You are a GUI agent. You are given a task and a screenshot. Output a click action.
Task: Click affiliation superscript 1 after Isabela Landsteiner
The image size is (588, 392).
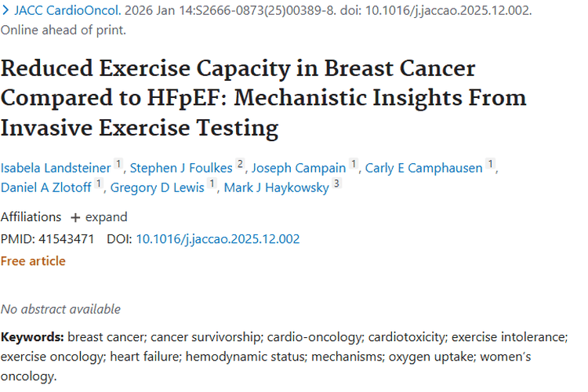[118, 164]
